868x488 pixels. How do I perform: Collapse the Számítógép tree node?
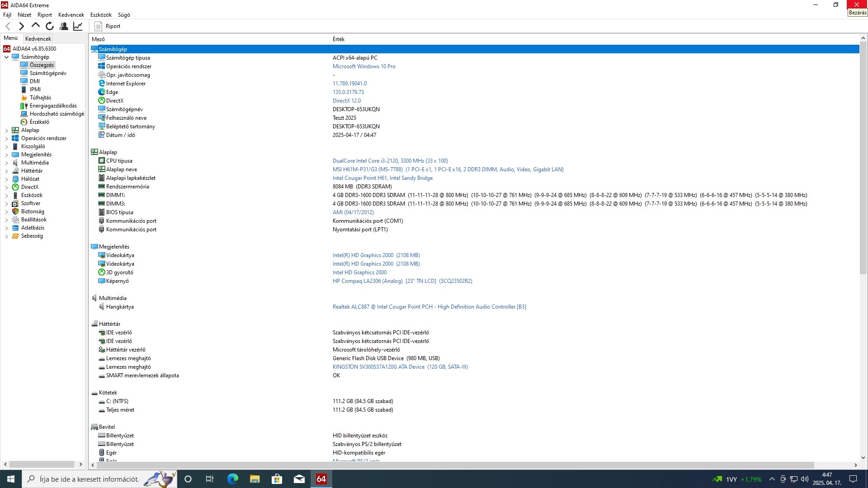6,57
